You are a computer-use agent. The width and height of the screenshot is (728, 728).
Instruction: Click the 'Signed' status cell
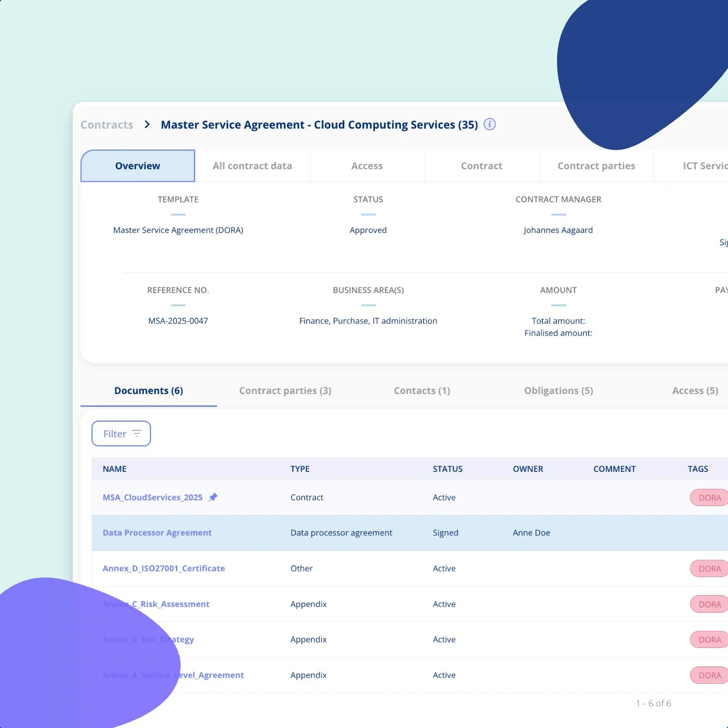click(x=445, y=533)
